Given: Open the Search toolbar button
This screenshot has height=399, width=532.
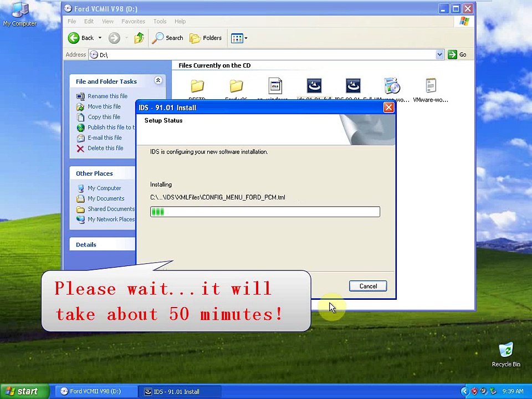Looking at the screenshot, I should point(167,38).
